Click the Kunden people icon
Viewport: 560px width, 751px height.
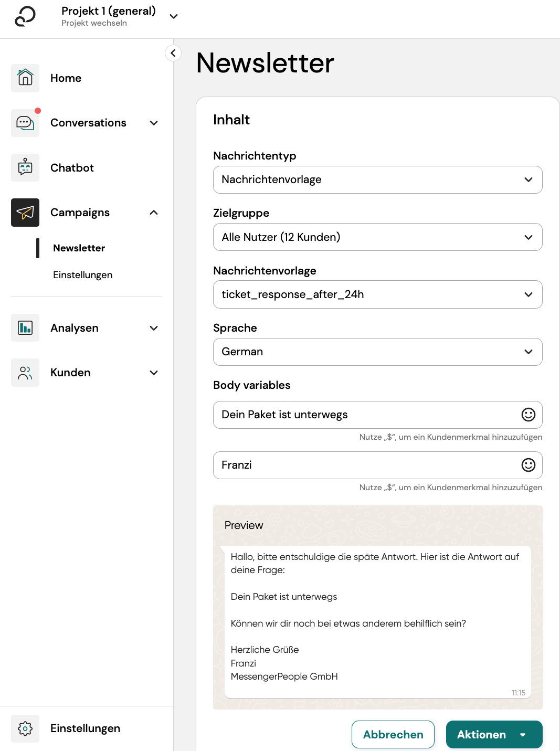(x=25, y=373)
